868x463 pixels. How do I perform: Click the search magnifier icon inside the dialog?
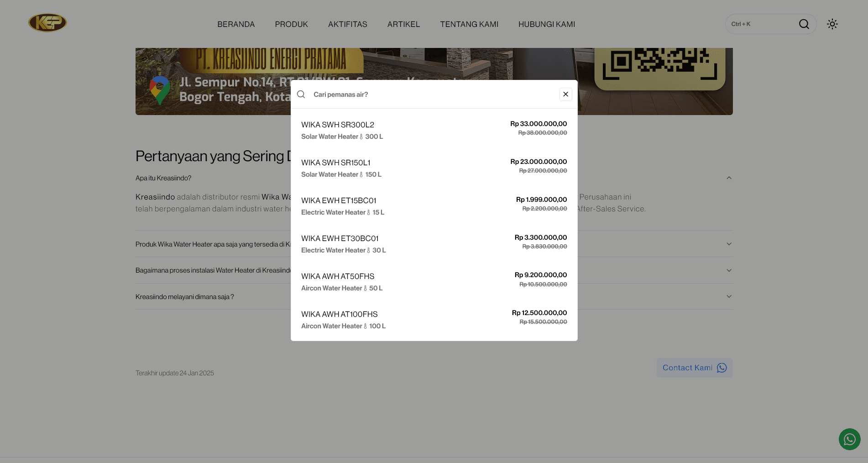pos(301,94)
